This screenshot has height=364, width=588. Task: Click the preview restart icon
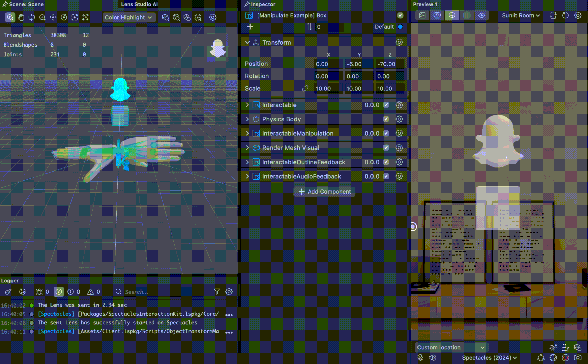(x=565, y=15)
